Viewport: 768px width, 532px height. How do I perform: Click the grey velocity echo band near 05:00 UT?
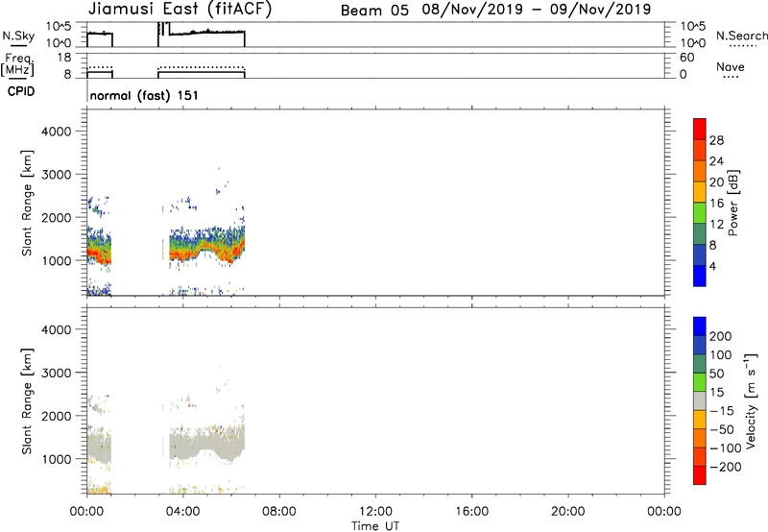click(x=206, y=444)
